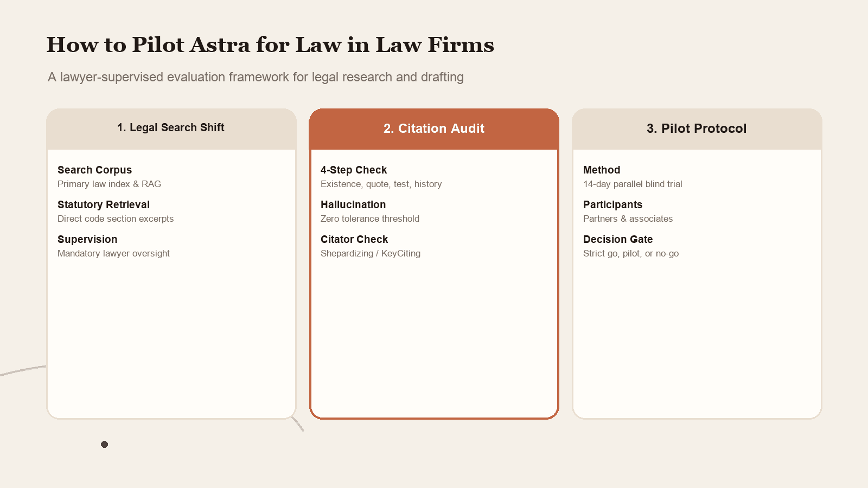The height and width of the screenshot is (488, 868).
Task: Click 'Strict go, pilot, or no-go' text
Action: [x=631, y=253]
